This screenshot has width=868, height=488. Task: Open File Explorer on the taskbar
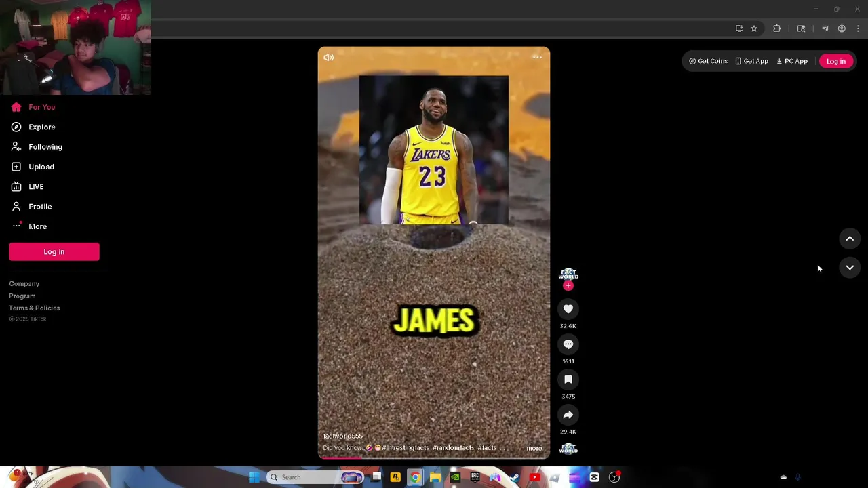[435, 477]
